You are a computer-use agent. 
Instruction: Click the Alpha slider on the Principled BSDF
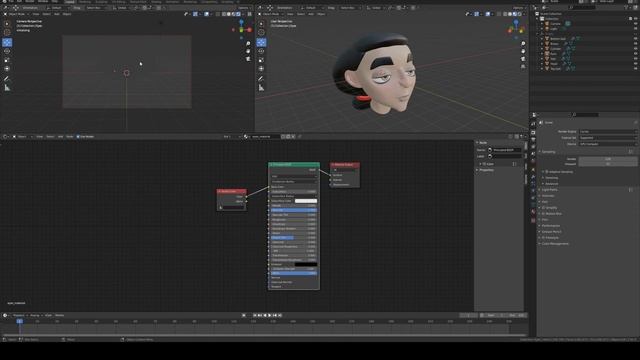coord(294,273)
